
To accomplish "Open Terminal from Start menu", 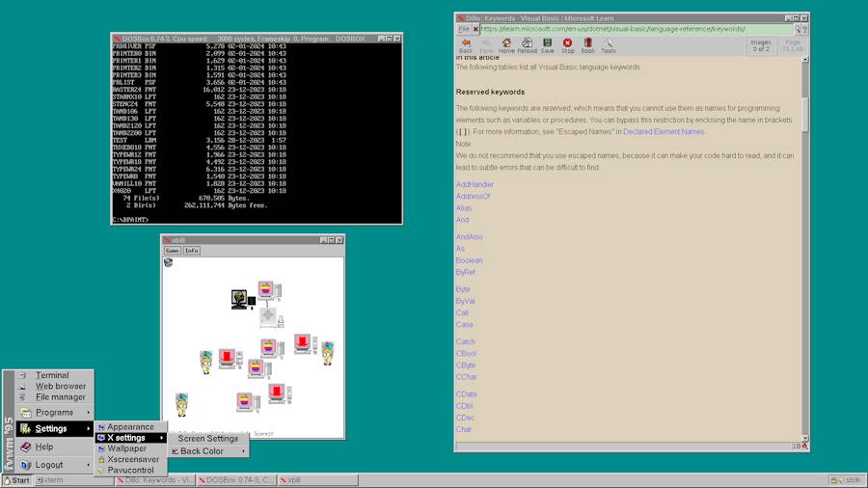I will [54, 375].
